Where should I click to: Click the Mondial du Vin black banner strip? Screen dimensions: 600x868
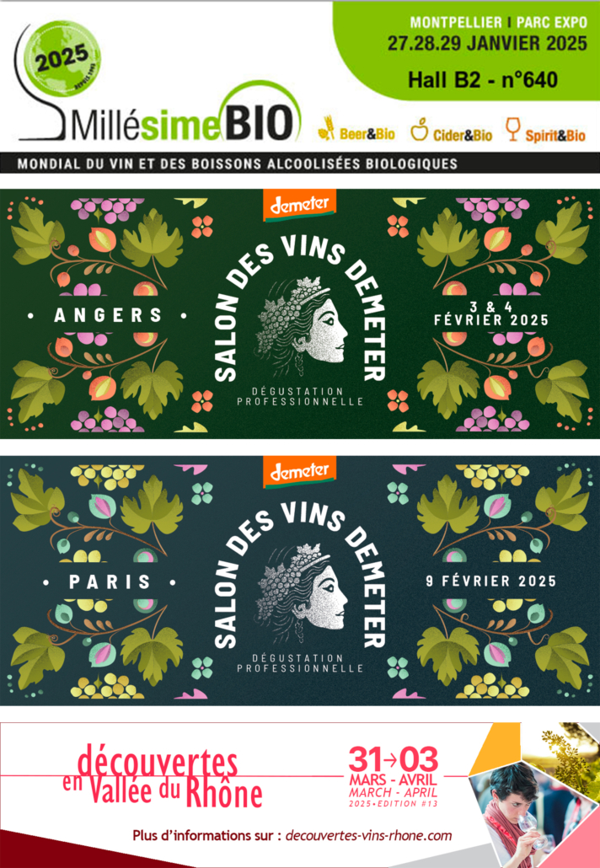[300, 163]
